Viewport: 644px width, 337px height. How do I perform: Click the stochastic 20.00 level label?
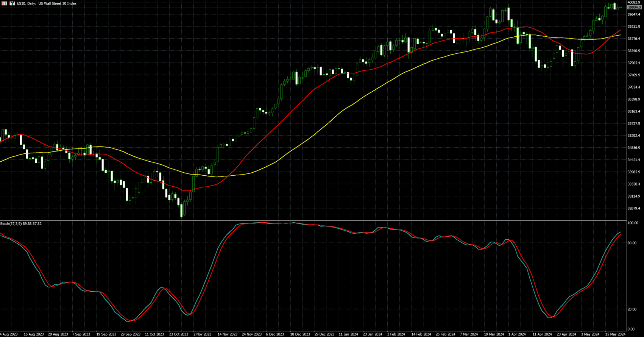coord(632,309)
